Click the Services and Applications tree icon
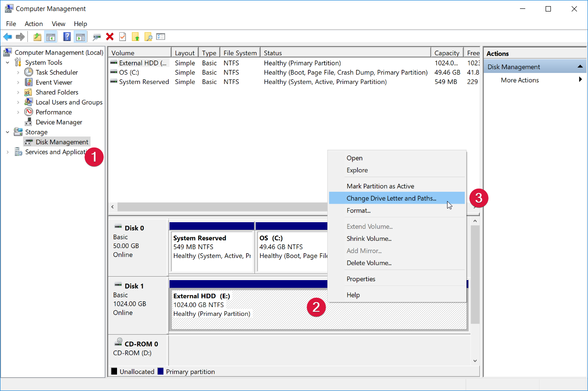The height and width of the screenshot is (391, 588). 18,152
